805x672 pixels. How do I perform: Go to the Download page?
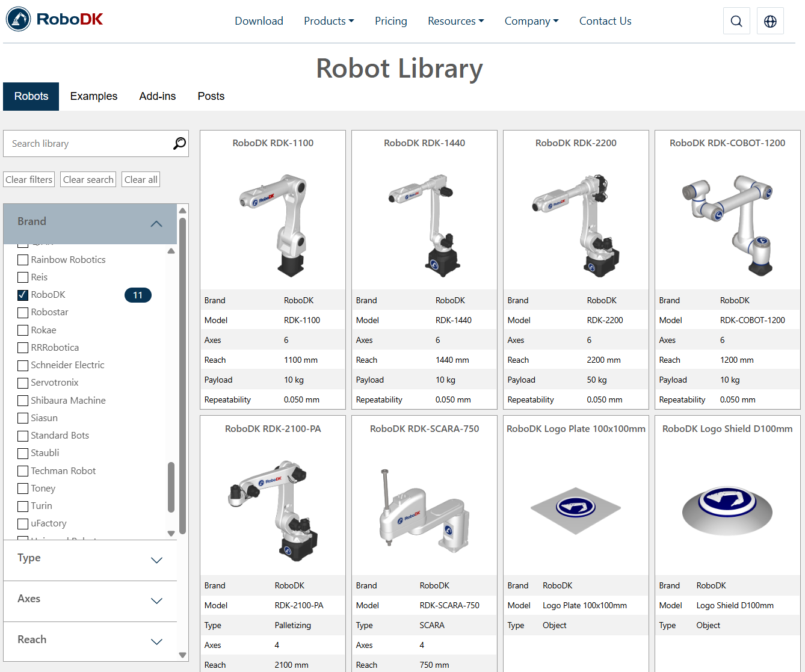(x=259, y=21)
